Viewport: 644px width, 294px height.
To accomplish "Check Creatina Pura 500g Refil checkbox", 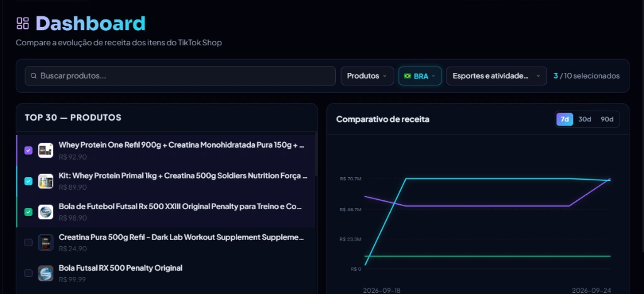I will coord(28,242).
